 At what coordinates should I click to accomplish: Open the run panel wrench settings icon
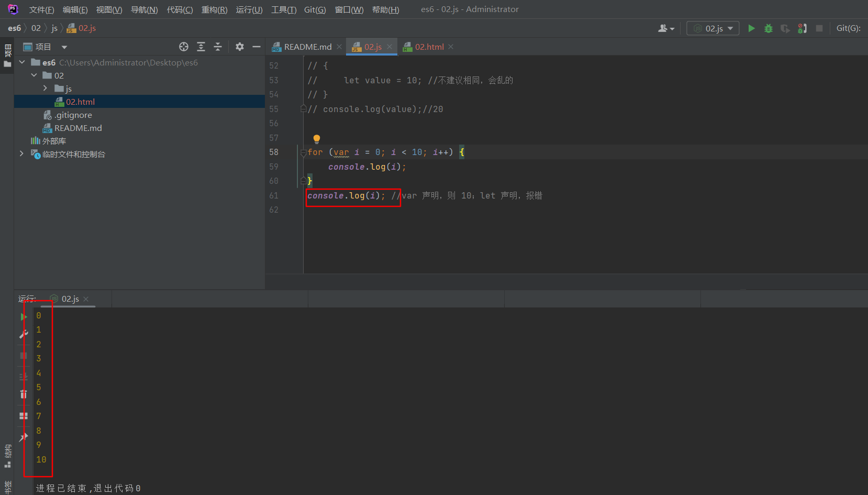click(24, 334)
